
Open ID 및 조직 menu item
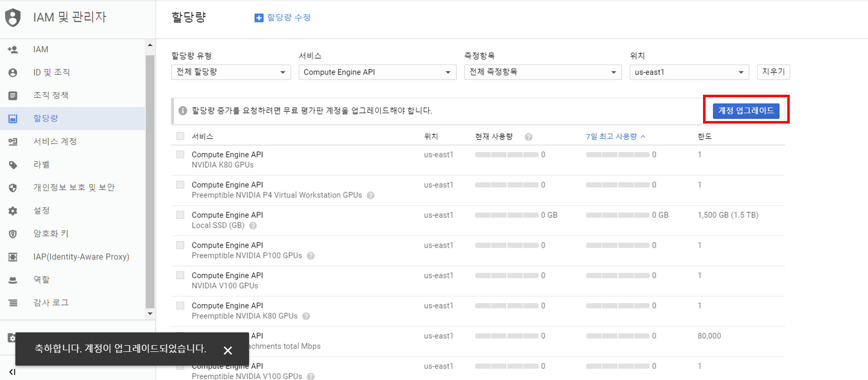tap(72, 72)
